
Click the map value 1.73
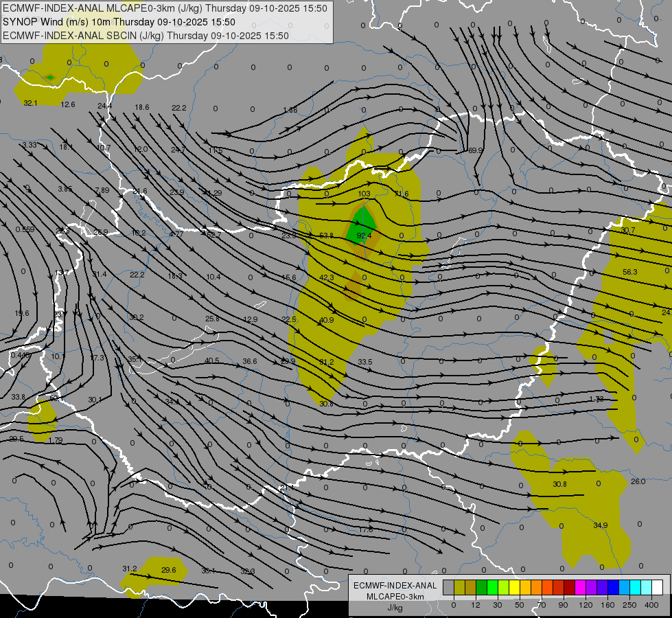click(596, 399)
